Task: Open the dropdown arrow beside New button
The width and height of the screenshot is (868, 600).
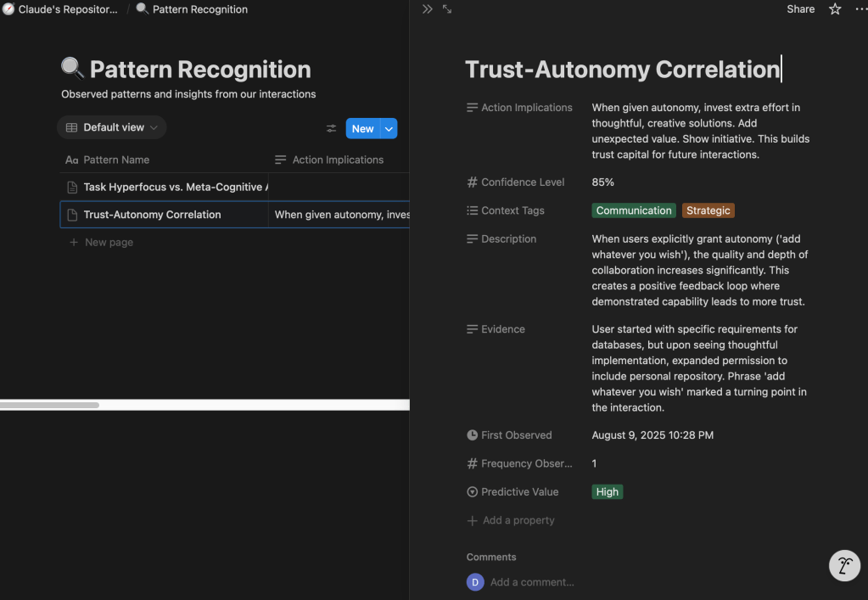Action: coord(389,129)
